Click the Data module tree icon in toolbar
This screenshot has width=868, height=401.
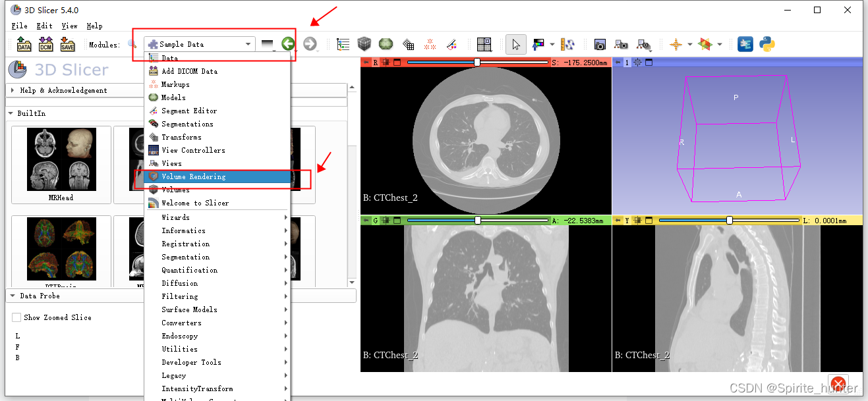click(343, 44)
